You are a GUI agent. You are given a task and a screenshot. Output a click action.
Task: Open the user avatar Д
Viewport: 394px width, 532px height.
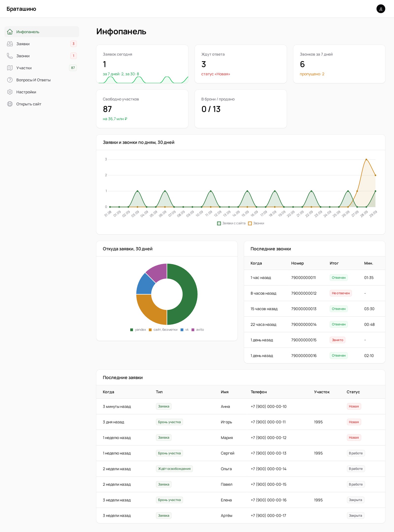381,9
